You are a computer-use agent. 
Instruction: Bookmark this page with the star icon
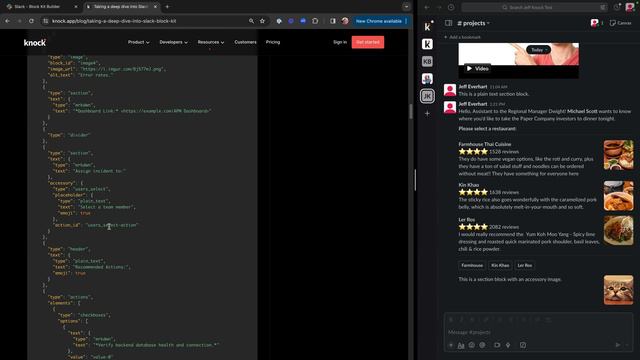pos(262,21)
